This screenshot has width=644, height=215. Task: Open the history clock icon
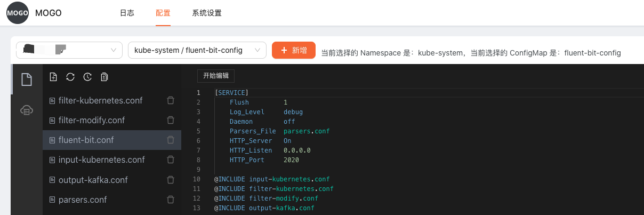click(87, 77)
